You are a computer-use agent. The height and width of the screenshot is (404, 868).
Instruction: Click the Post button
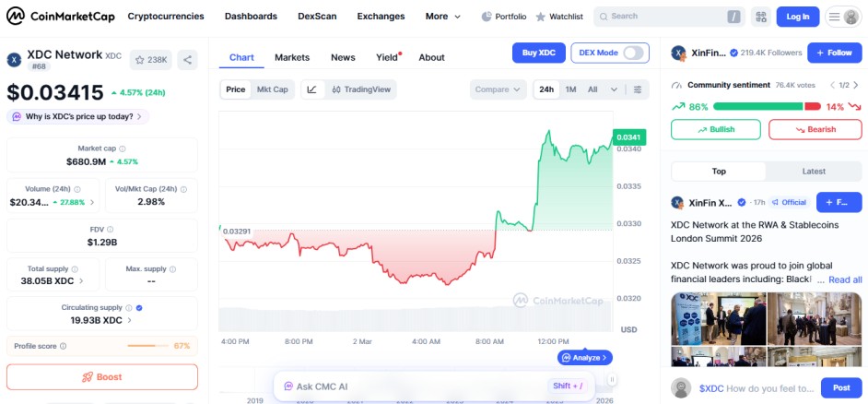(x=841, y=388)
